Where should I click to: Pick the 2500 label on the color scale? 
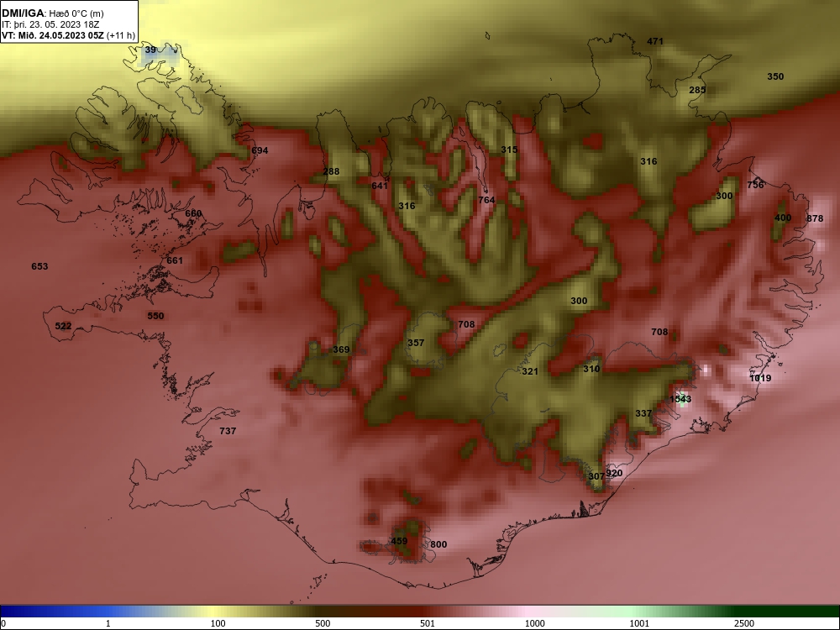744,623
